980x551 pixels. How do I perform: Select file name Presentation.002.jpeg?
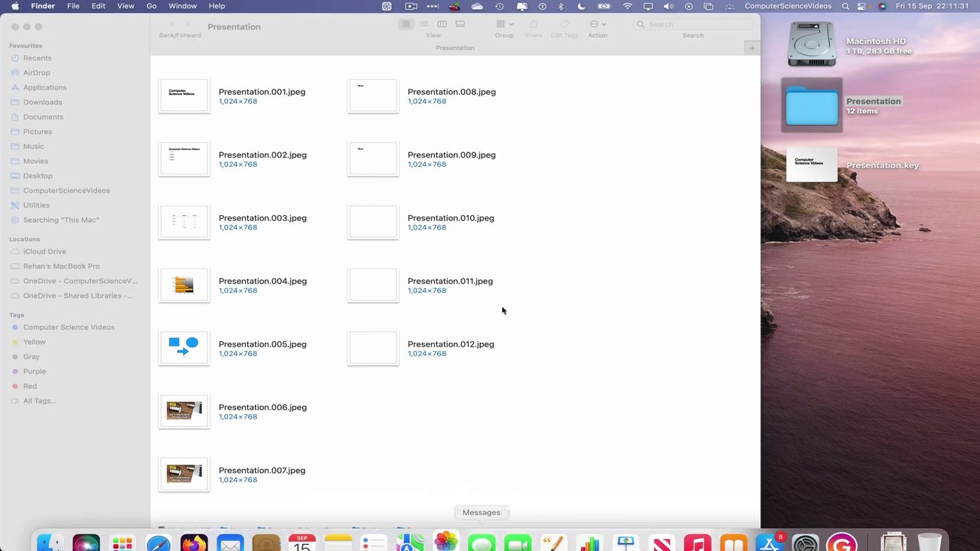[263, 155]
